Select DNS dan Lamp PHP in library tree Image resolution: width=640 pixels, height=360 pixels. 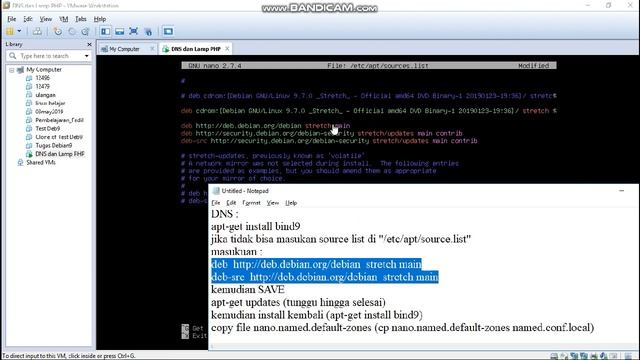click(60, 154)
